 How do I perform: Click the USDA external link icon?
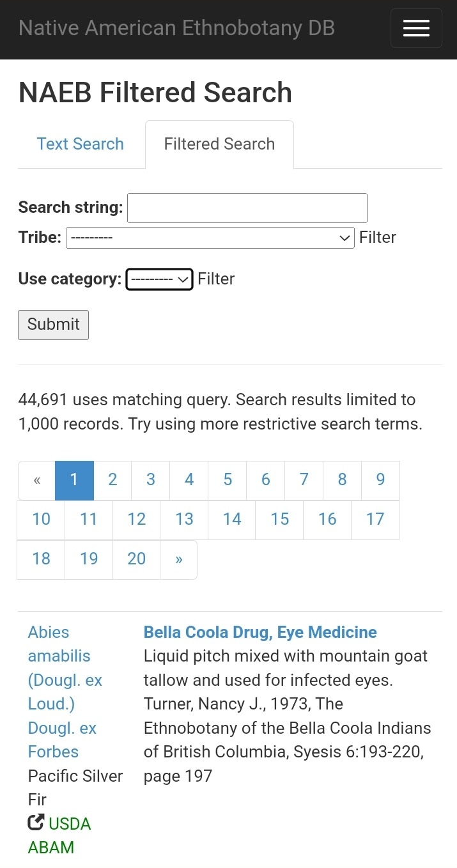(x=36, y=823)
